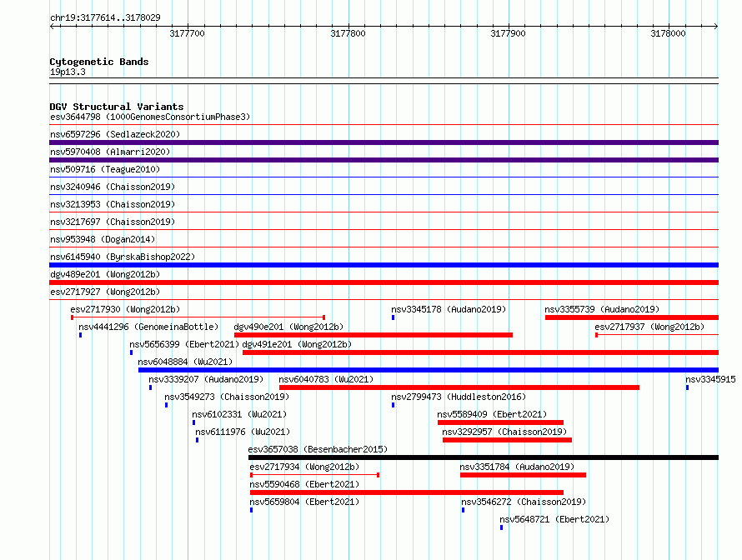This screenshot has width=742, height=560.
Task: Click the small blue marker under nsv4441296
Action: point(80,335)
